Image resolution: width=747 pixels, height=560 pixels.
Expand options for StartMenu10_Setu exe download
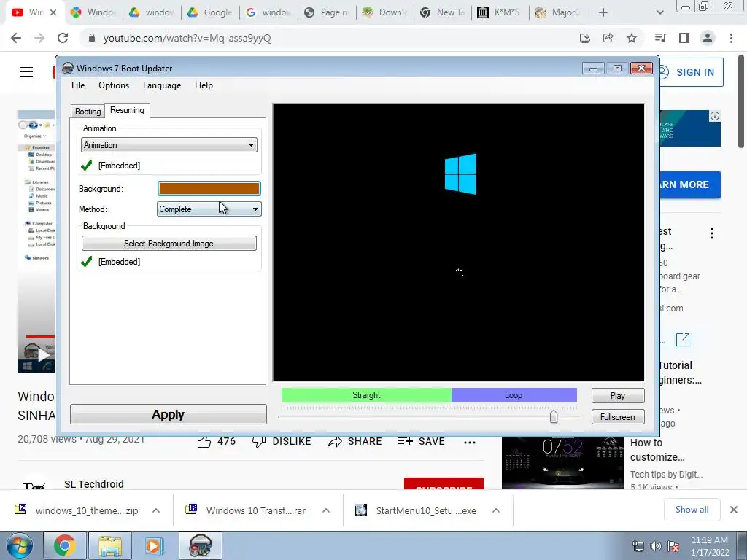(x=496, y=510)
